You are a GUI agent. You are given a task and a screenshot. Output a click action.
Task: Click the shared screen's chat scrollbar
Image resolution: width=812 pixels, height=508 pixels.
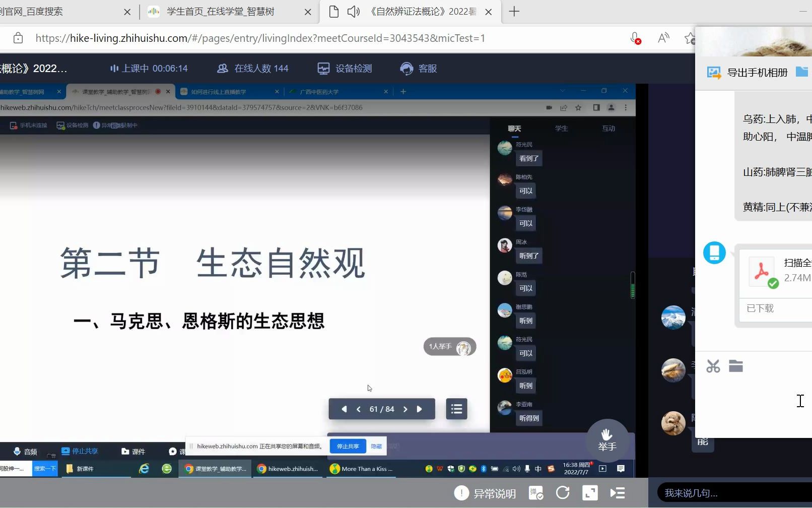[x=633, y=285]
